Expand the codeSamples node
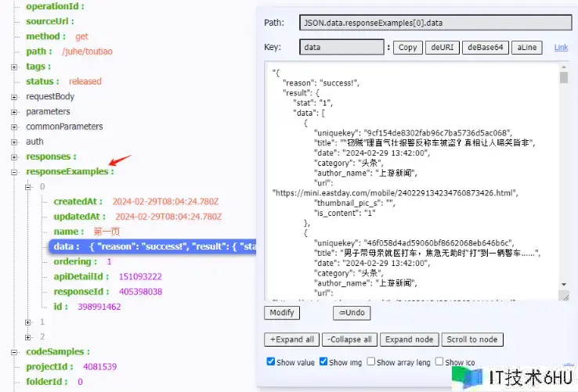 (14, 352)
